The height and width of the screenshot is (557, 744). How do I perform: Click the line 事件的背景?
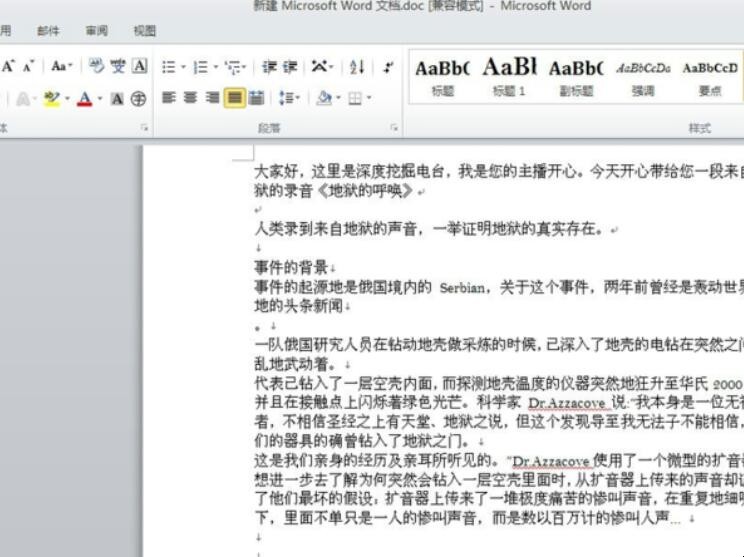(291, 268)
